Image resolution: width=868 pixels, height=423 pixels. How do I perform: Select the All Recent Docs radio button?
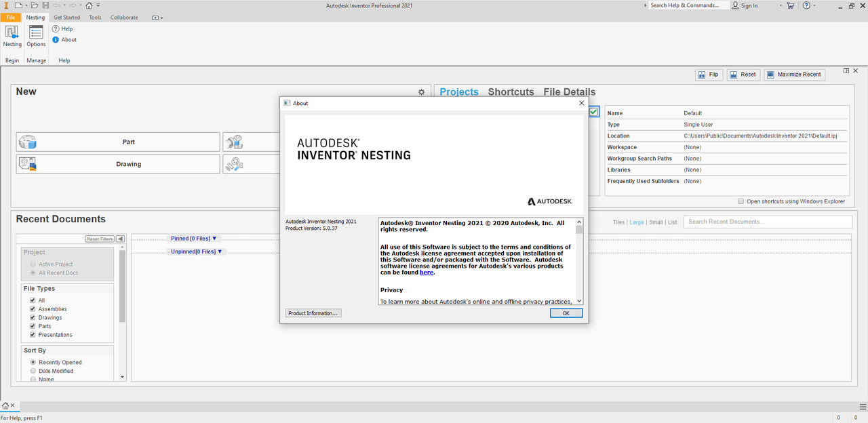(33, 273)
